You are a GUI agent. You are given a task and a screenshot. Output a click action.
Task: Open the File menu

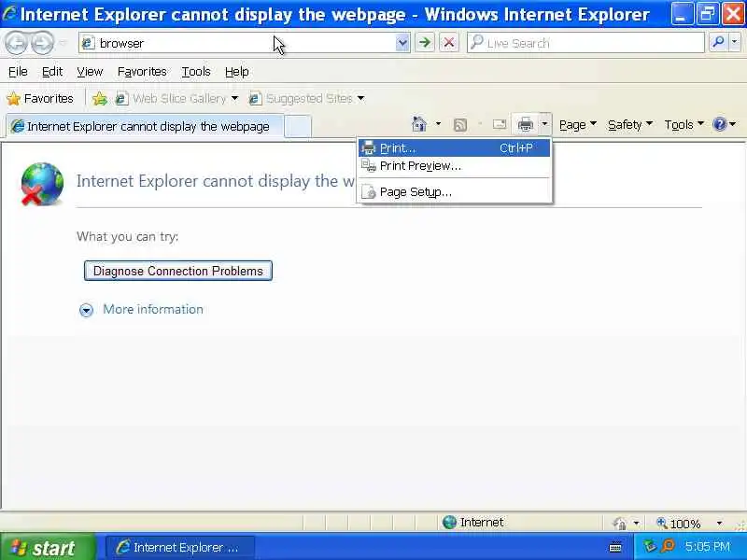(x=18, y=72)
